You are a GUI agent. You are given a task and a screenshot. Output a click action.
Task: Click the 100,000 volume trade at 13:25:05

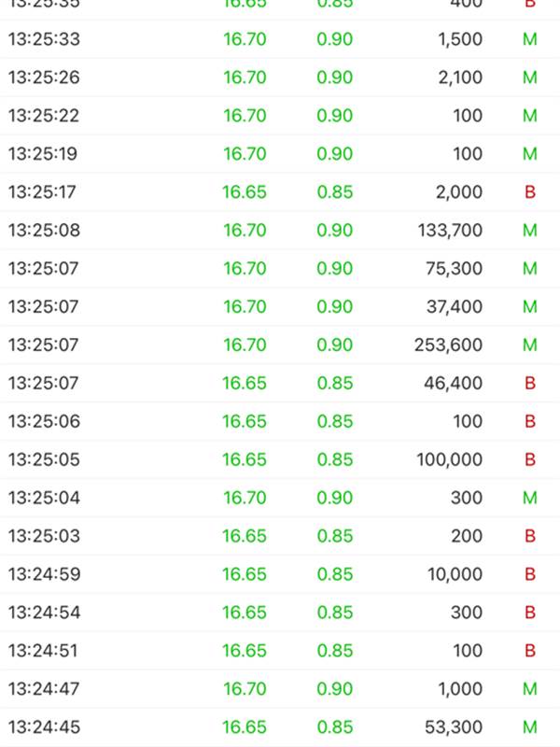[x=280, y=459]
